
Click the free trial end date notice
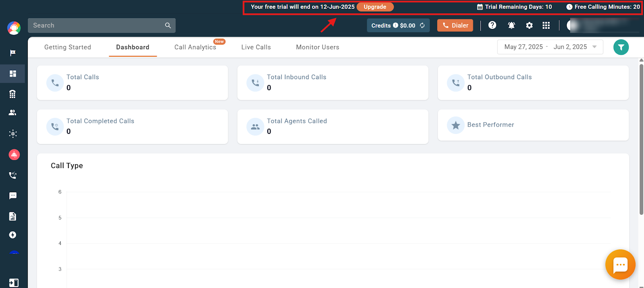tap(303, 7)
